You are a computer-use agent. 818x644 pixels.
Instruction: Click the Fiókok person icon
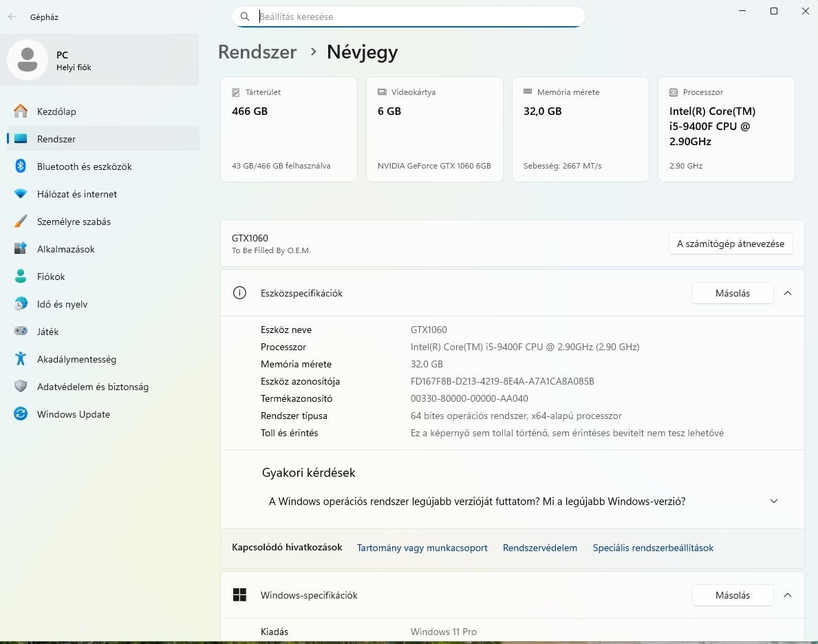[x=21, y=277]
